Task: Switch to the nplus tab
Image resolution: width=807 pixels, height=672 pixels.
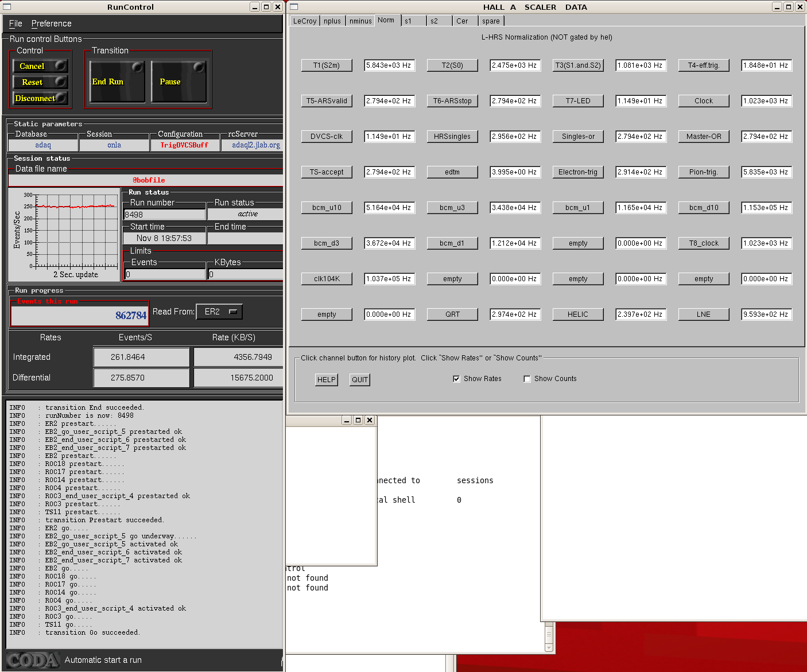Action: tap(332, 21)
